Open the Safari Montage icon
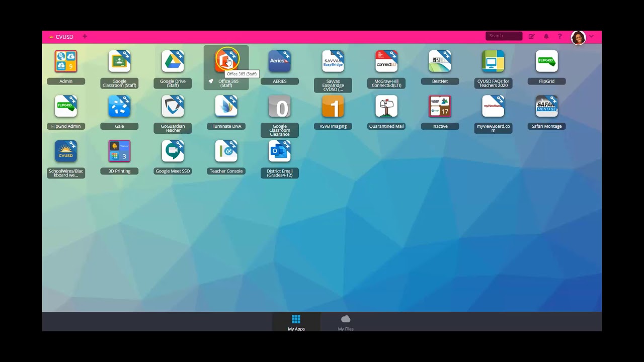 (x=547, y=106)
